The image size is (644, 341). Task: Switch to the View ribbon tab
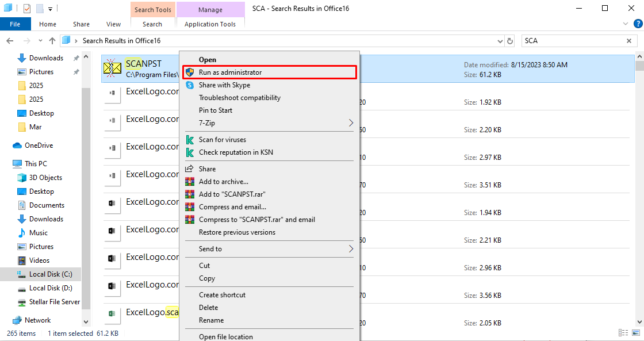[113, 24]
